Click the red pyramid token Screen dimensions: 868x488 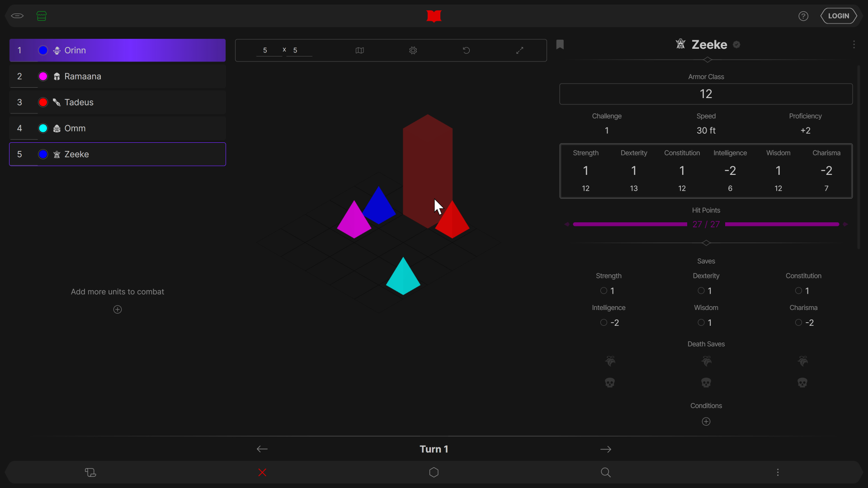tap(453, 221)
